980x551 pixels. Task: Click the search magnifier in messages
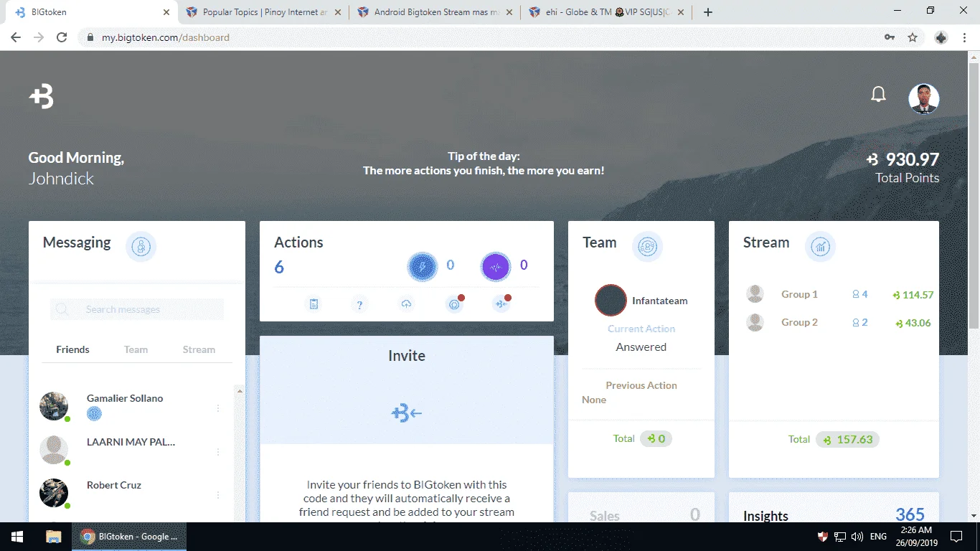62,309
